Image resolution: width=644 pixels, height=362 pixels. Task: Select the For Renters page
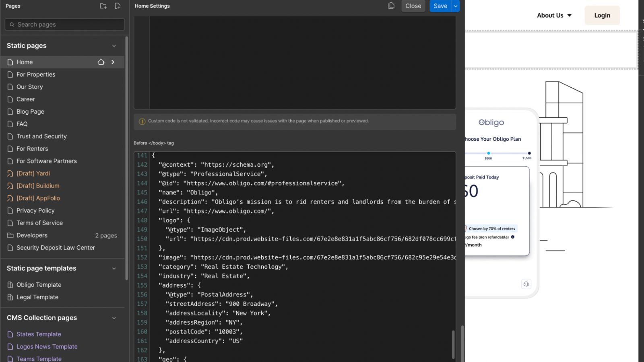[62, 149]
